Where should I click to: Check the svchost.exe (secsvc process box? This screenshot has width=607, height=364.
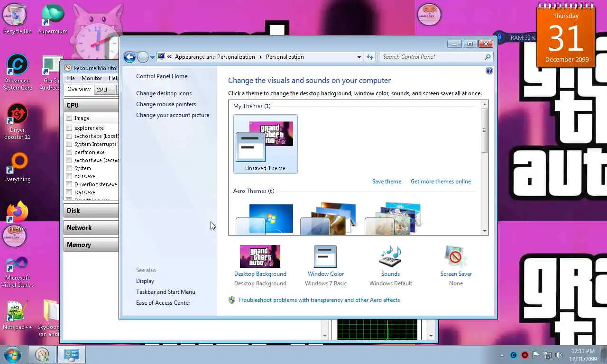69,160
